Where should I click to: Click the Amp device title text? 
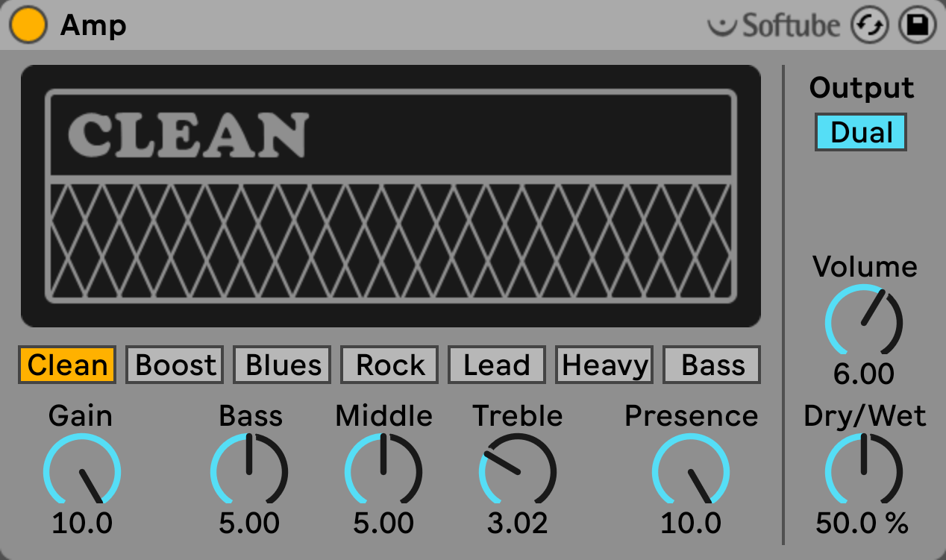[93, 26]
